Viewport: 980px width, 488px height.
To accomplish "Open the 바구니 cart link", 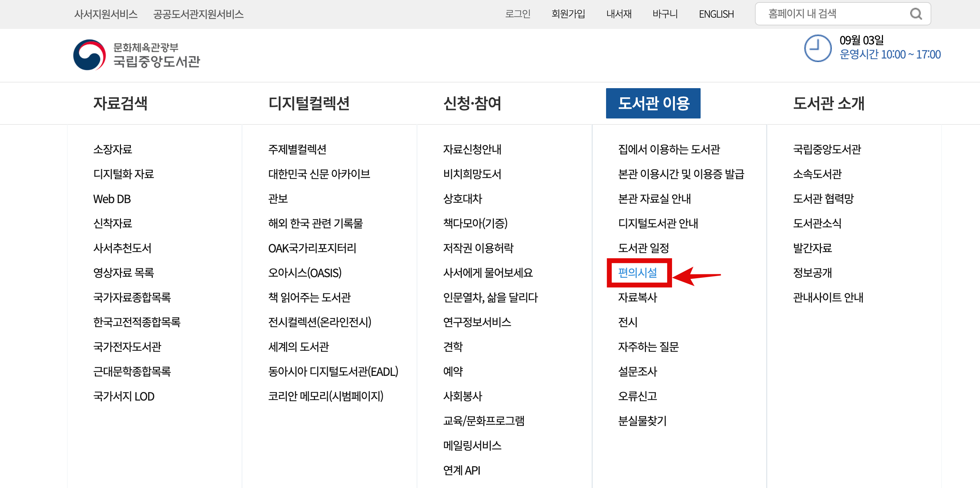I will point(665,14).
